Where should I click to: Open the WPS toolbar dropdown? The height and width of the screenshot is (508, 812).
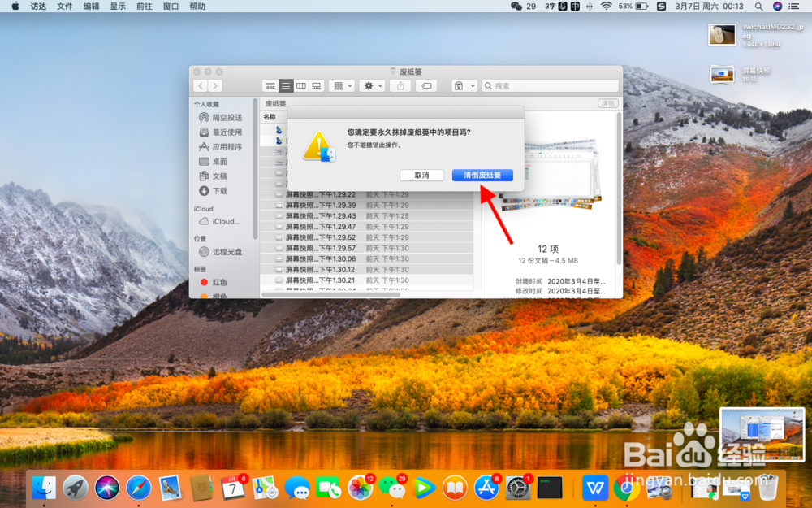click(464, 86)
